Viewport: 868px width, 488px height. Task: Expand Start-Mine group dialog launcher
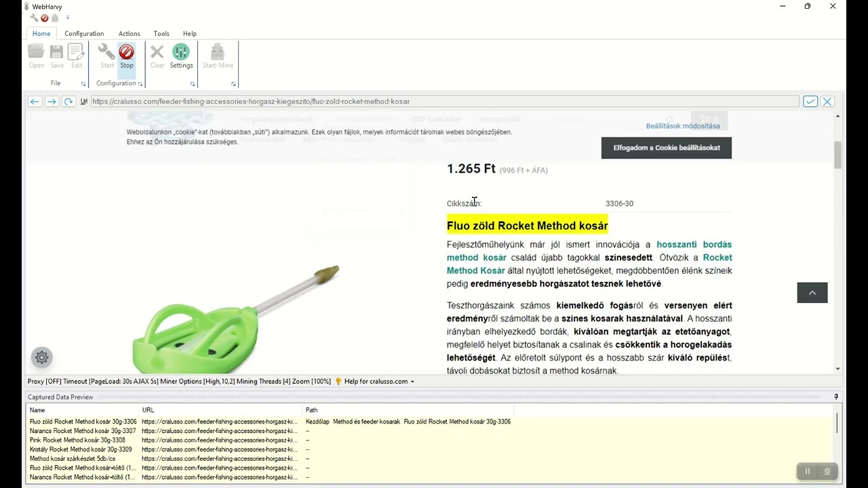233,84
